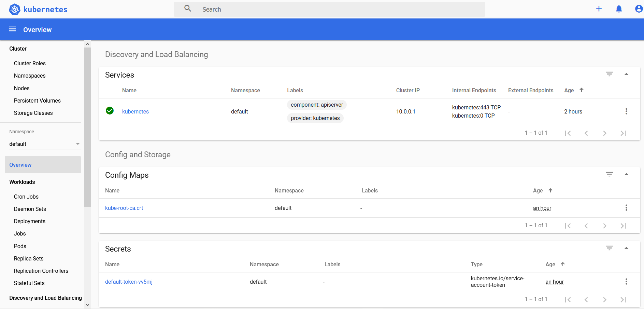Go to last page of Secrets
Screen dimensions: 644x309
(x=623, y=300)
